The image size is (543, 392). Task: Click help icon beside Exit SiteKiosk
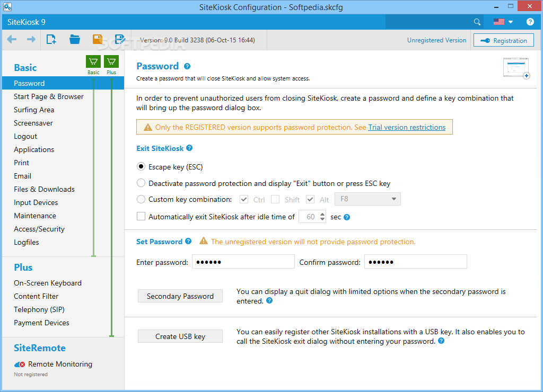[x=189, y=148]
